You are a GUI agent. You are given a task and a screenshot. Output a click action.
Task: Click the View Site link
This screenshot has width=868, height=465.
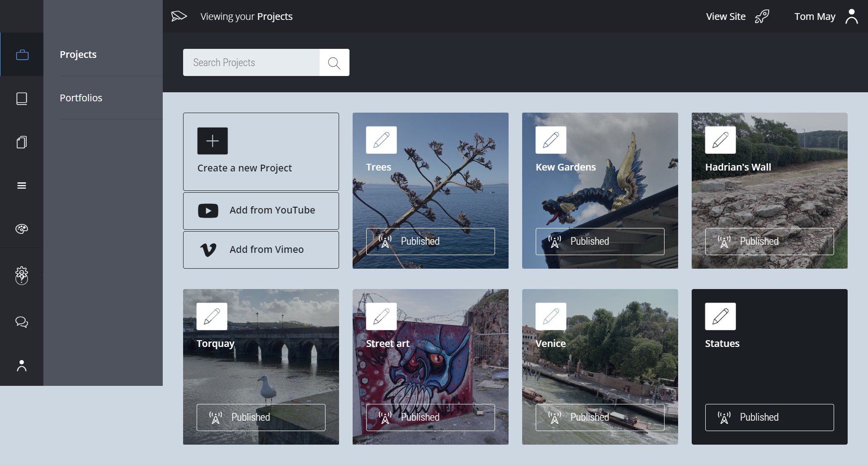click(x=726, y=16)
